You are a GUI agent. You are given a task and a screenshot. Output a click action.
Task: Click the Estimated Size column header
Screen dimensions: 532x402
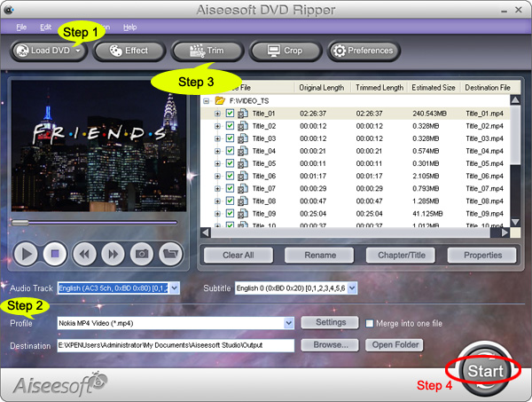[x=434, y=88]
